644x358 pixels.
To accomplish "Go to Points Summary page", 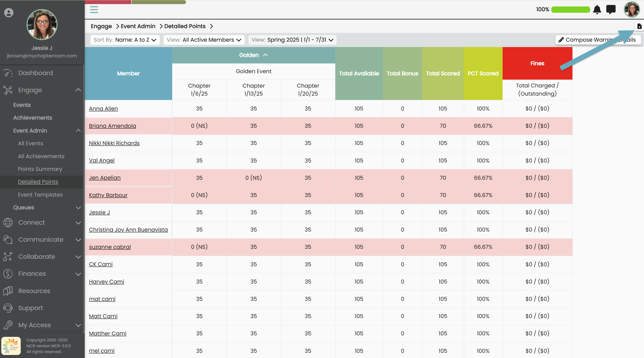I will (40, 169).
